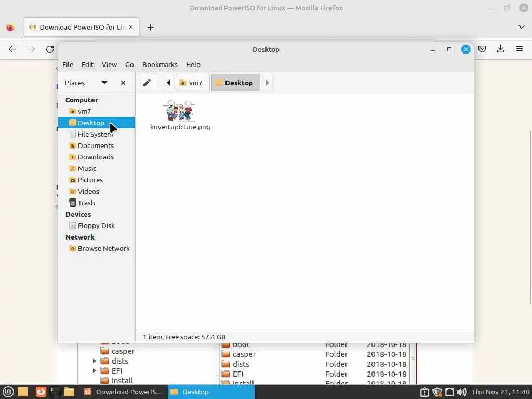Click the security shield tray icon
This screenshot has width=532, height=399.
(x=437, y=392)
